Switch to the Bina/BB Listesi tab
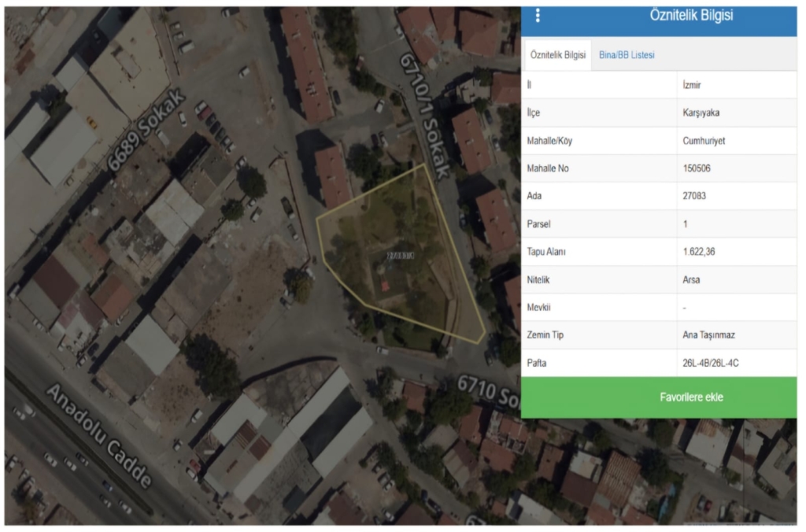The width and height of the screenshot is (806, 532). click(x=627, y=55)
